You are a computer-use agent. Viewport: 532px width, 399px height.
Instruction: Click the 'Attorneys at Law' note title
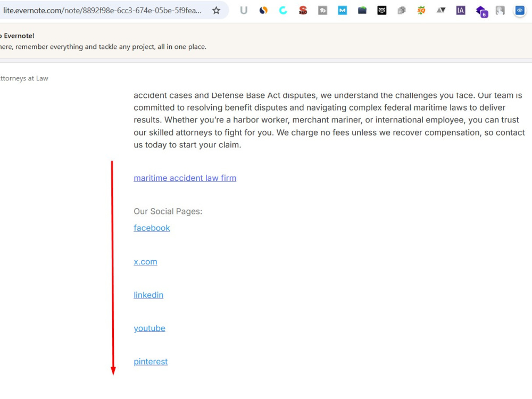point(24,78)
